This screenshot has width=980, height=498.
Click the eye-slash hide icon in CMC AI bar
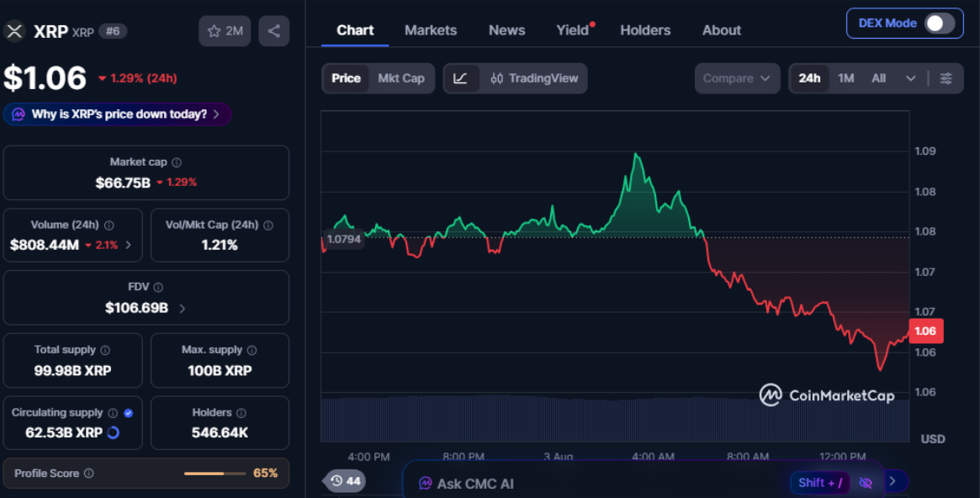pos(866,482)
